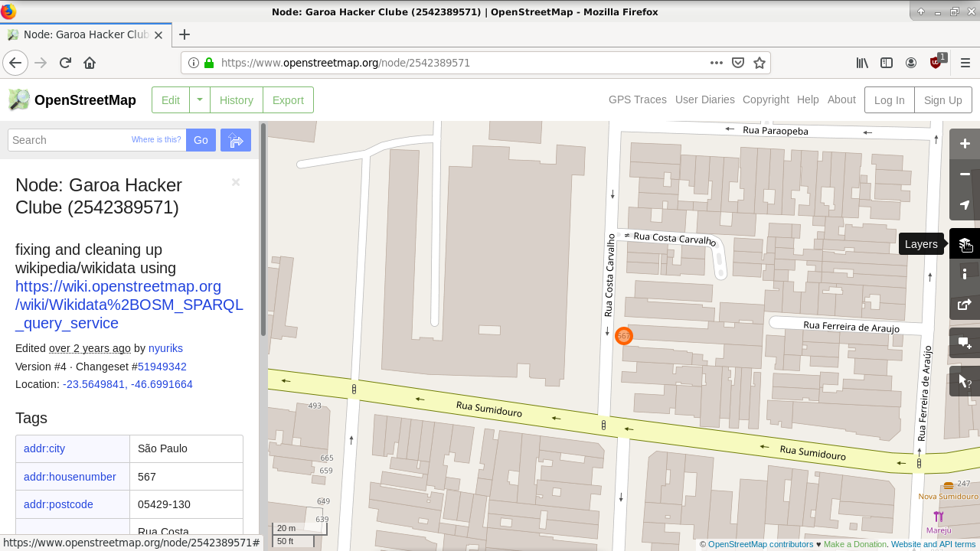Open the Copyright page

(x=766, y=99)
